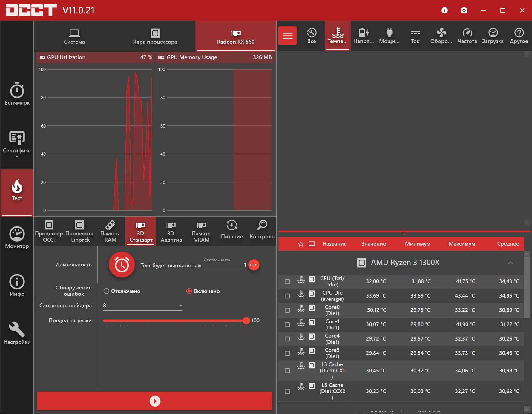Collapse graph panel via red divider arrows
Screen dimensions: 532x414
click(404, 231)
